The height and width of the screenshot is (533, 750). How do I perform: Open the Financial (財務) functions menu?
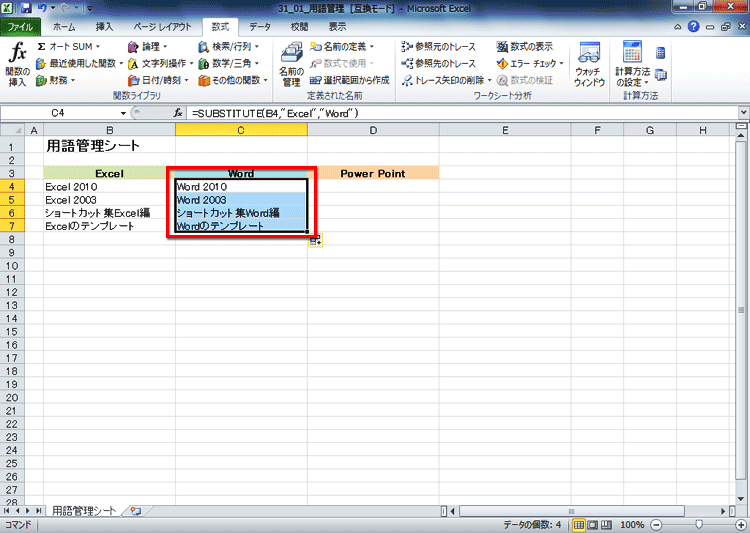(x=56, y=80)
